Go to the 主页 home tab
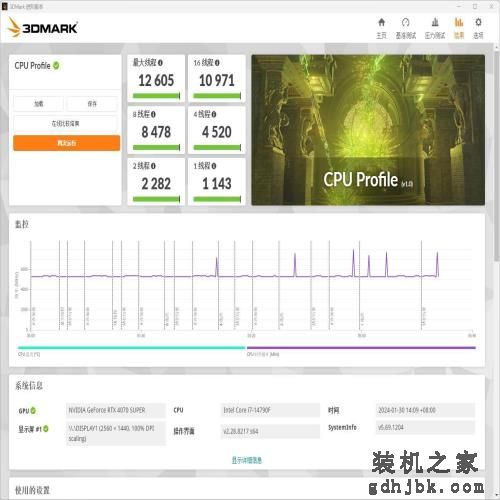This screenshot has width=500, height=500. pos(381,28)
